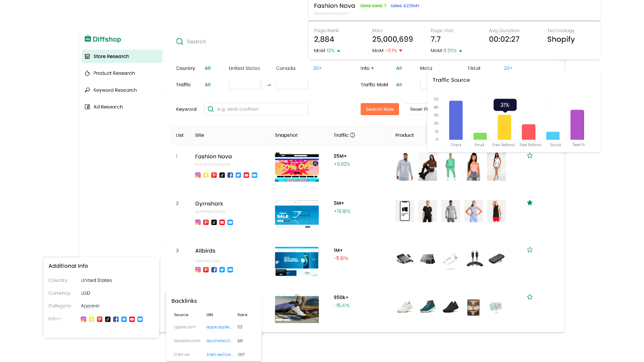Open Fashion Nova's Facebook icon in the site list
The height and width of the screenshot is (362, 644).
230,175
